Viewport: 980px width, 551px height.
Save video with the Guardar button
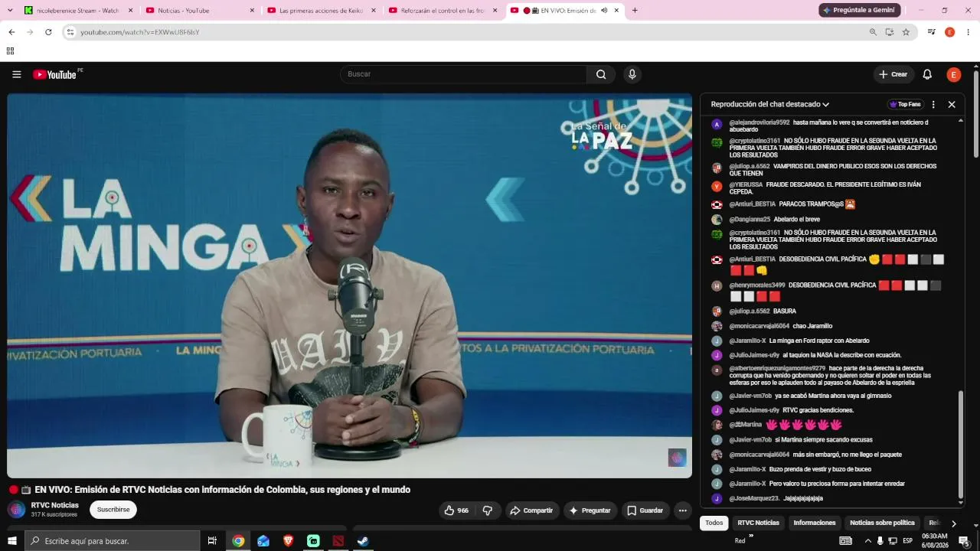tap(645, 510)
